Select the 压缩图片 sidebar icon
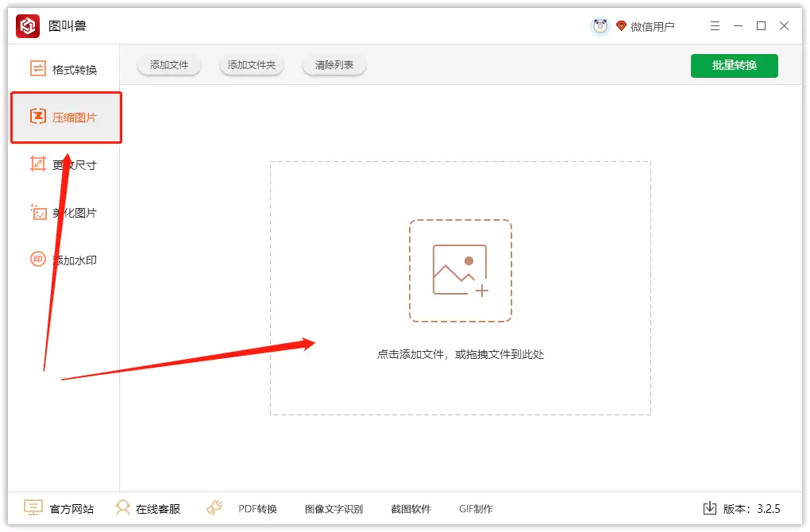Screen dimensions: 810x532 (x=37, y=117)
